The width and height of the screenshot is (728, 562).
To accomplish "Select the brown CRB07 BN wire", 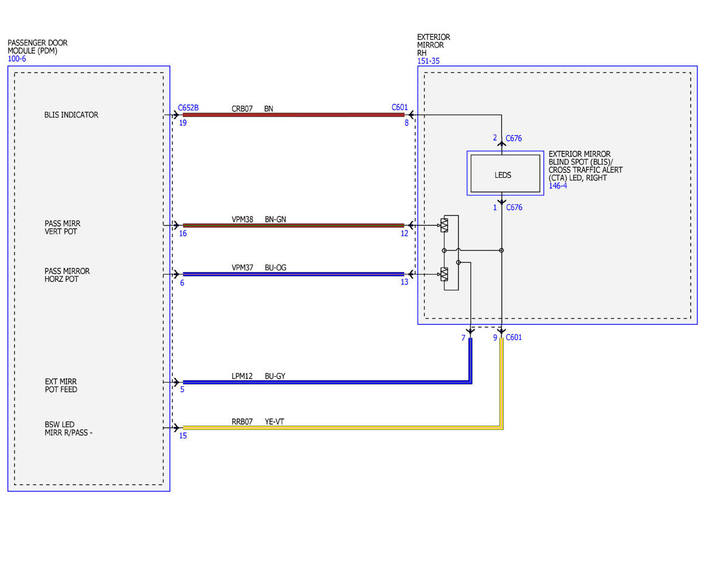I will tap(294, 114).
